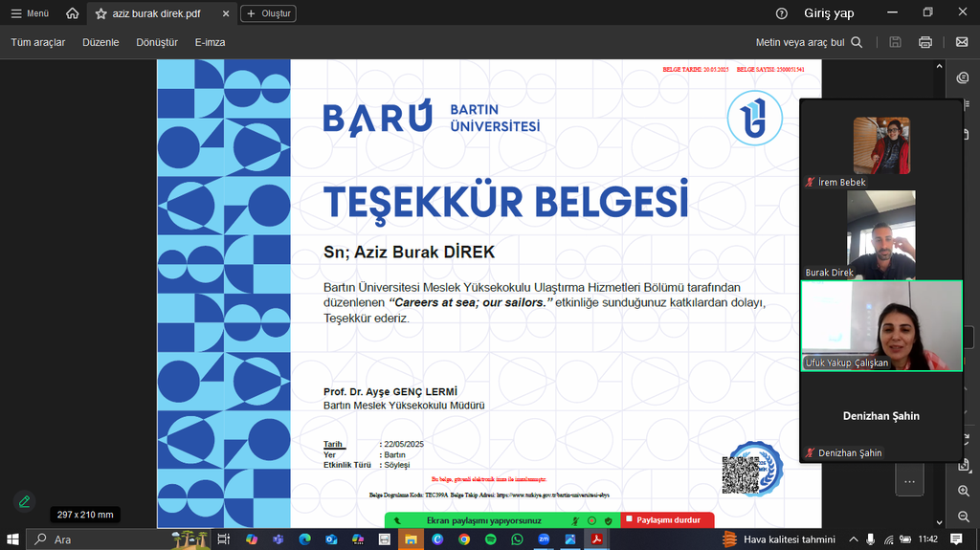Click the microphone icon in system tray

(x=871, y=539)
